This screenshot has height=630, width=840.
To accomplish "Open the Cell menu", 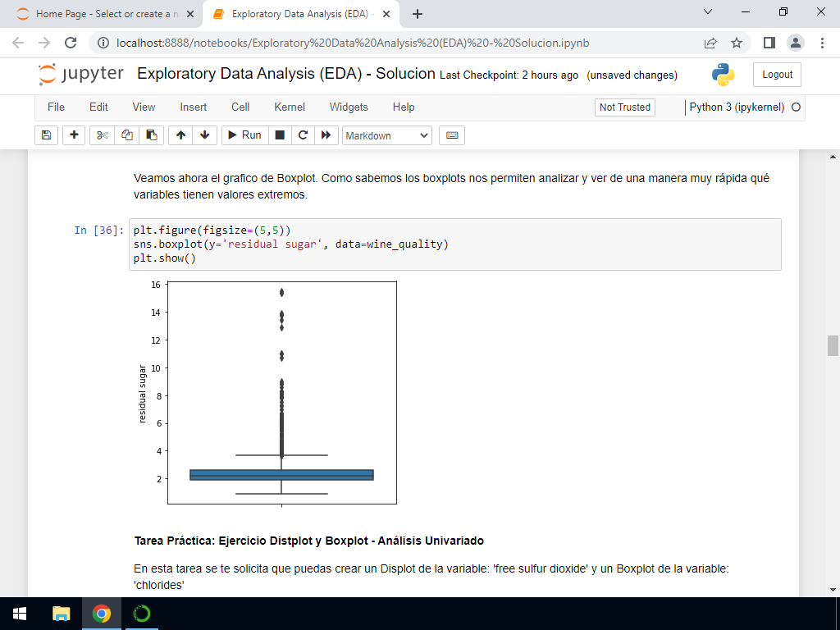I will pyautogui.click(x=240, y=107).
